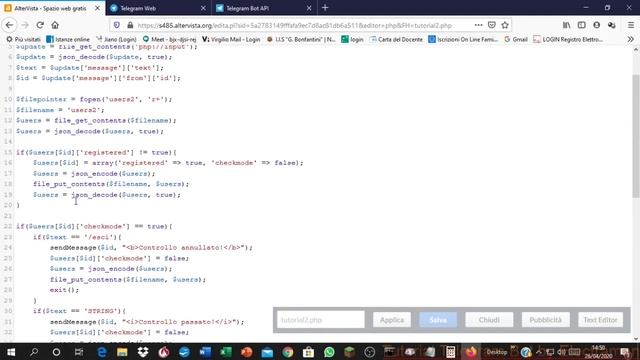Close the Telegram Web tab
The height and width of the screenshot is (360, 640).
pos(203,8)
